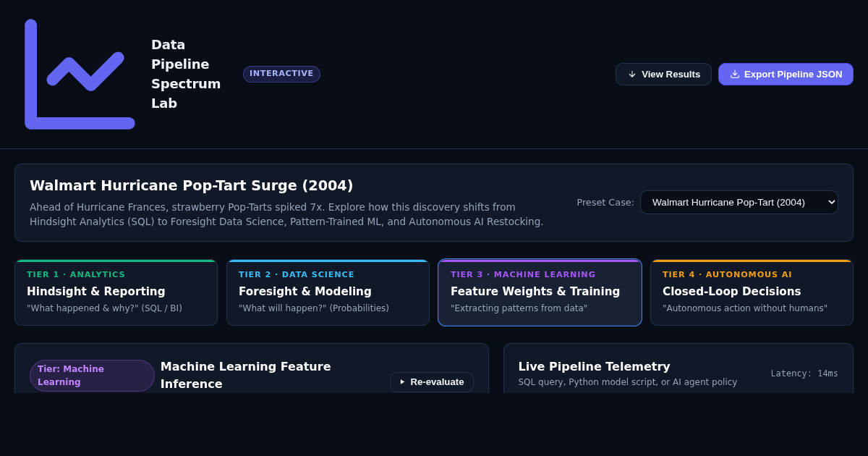
Task: Click the Live Pipeline Telemetry heading
Action: pyautogui.click(x=594, y=366)
